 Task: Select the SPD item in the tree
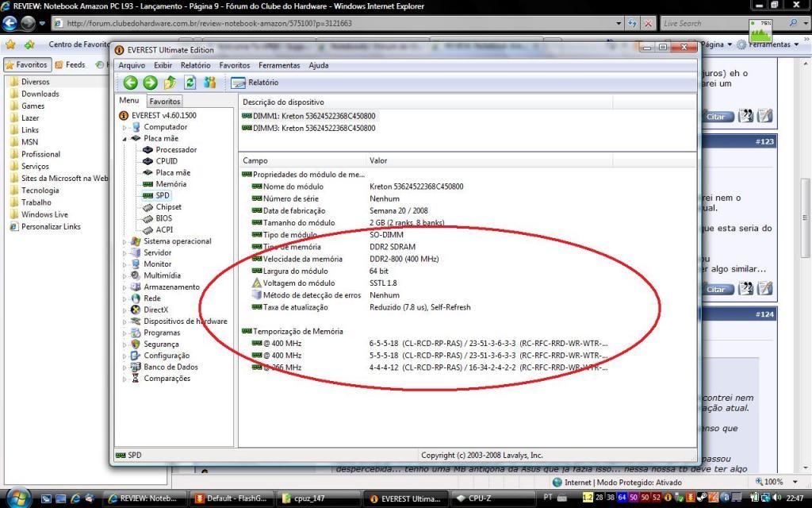coord(163,195)
